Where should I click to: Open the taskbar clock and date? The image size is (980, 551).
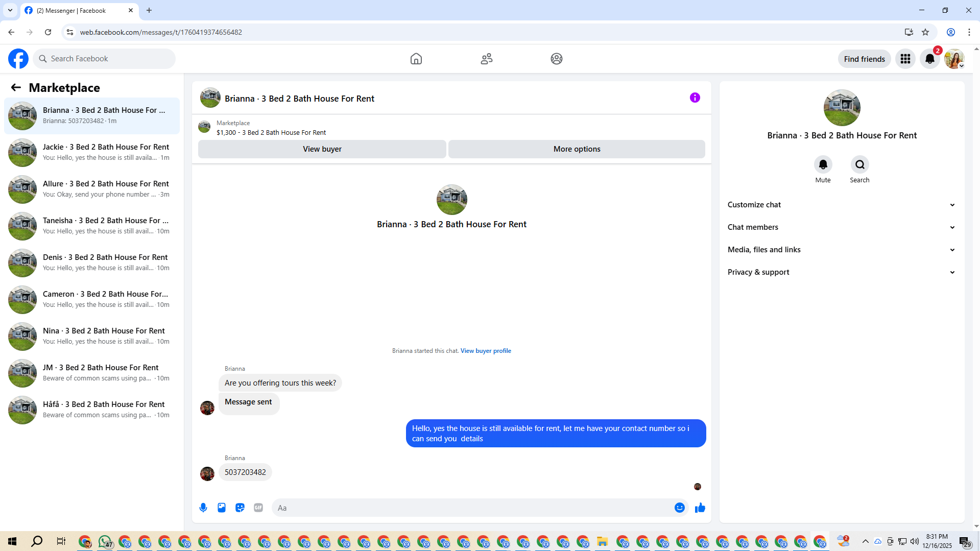[937, 541]
